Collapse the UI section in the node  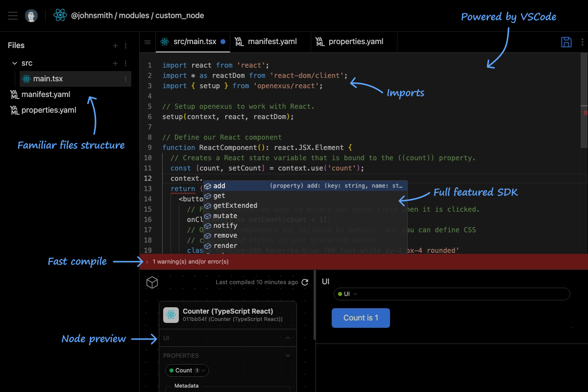click(x=288, y=338)
